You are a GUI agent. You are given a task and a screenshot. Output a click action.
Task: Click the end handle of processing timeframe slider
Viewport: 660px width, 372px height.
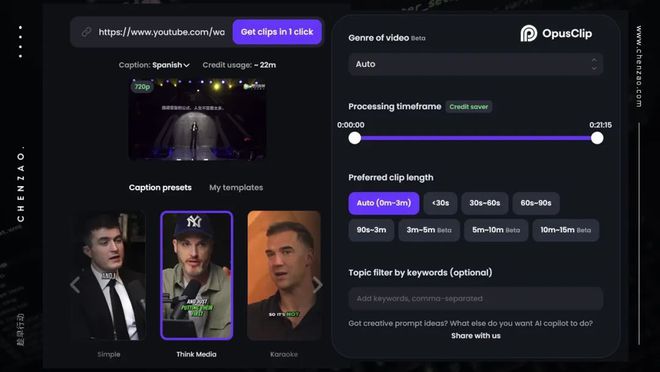(597, 138)
